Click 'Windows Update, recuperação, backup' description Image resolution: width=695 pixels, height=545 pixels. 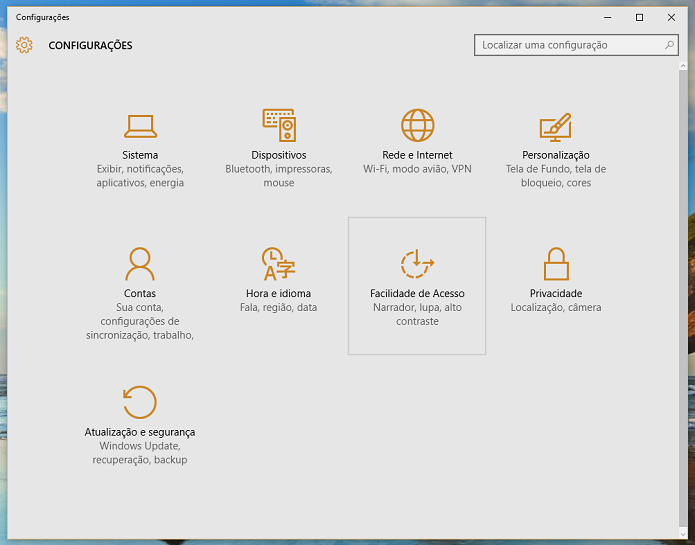[140, 453]
